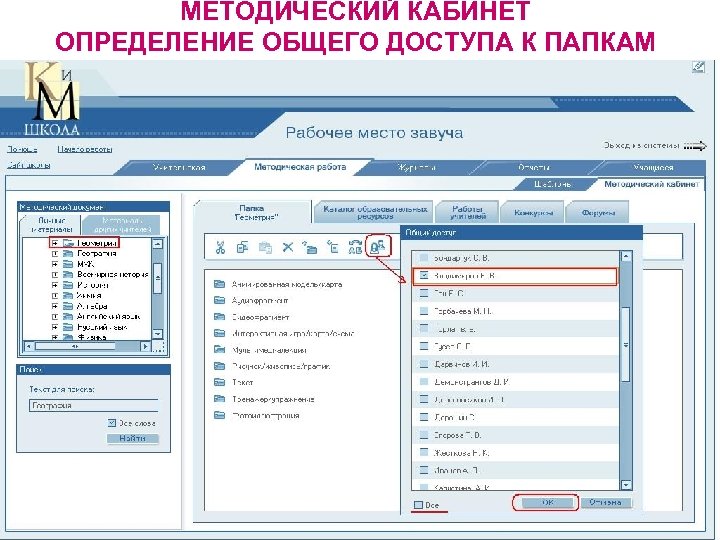Open the Работы учителей tab

click(467, 212)
